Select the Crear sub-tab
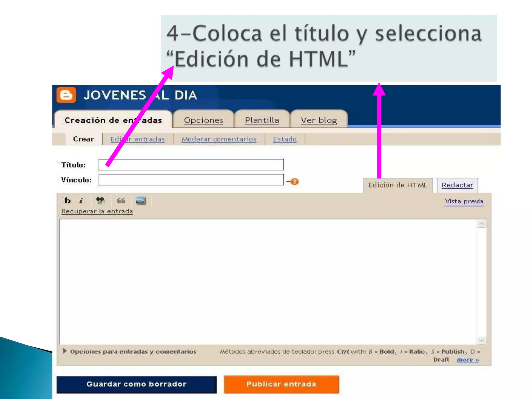Viewport: 532px width, 399px height. point(83,139)
